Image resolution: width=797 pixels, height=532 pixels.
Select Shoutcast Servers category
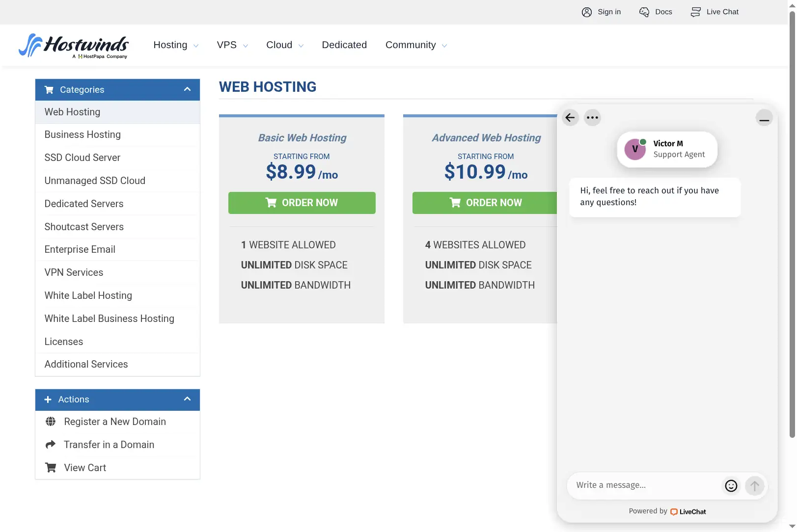point(117,227)
